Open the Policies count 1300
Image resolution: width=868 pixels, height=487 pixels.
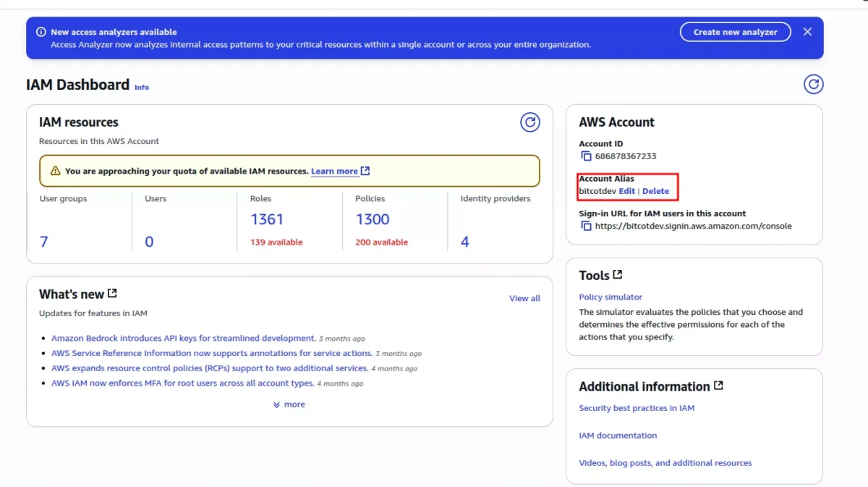pos(373,219)
